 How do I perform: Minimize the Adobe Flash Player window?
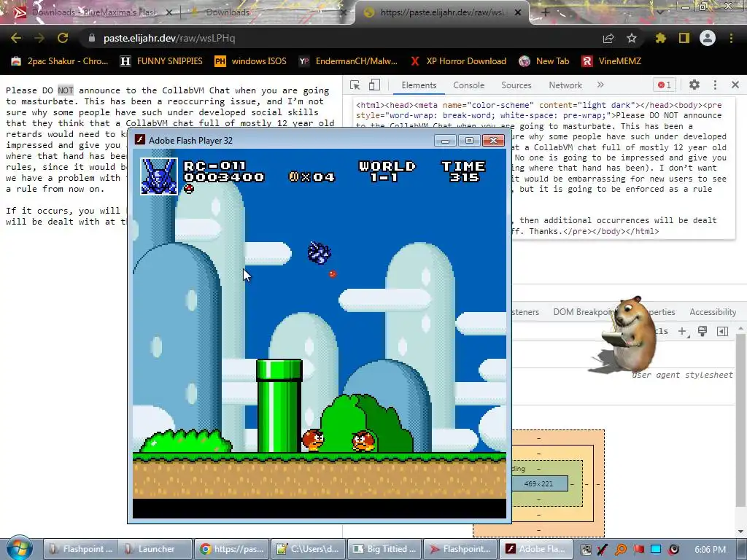[445, 141]
